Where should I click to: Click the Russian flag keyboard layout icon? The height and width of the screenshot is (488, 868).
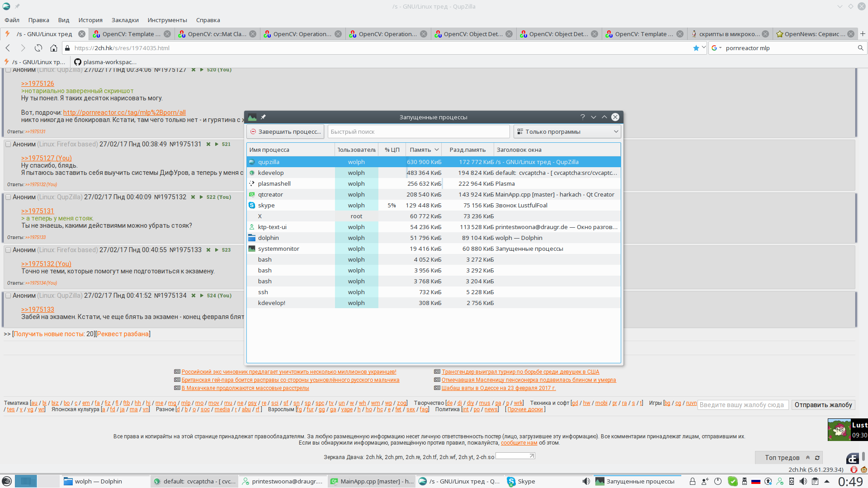point(756,482)
